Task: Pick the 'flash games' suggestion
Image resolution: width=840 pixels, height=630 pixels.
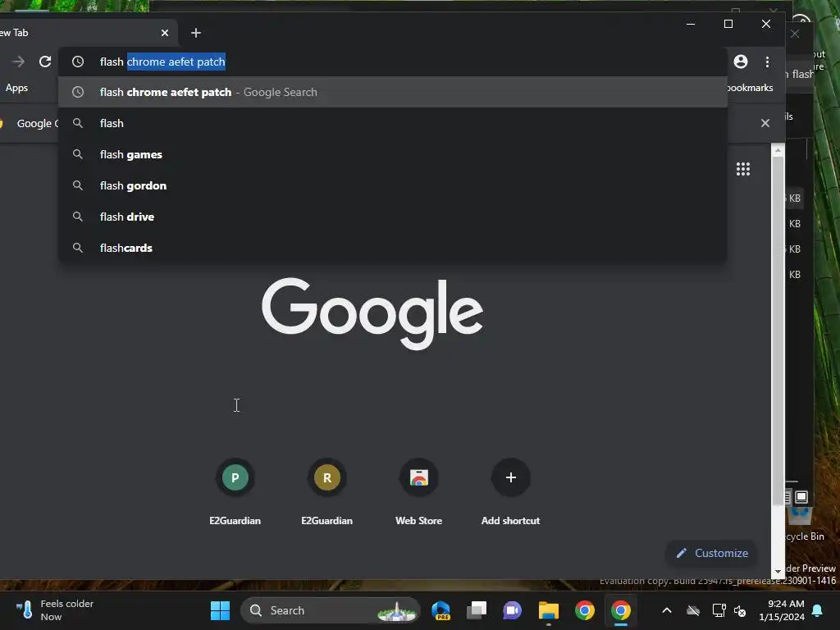Action: 393,154
